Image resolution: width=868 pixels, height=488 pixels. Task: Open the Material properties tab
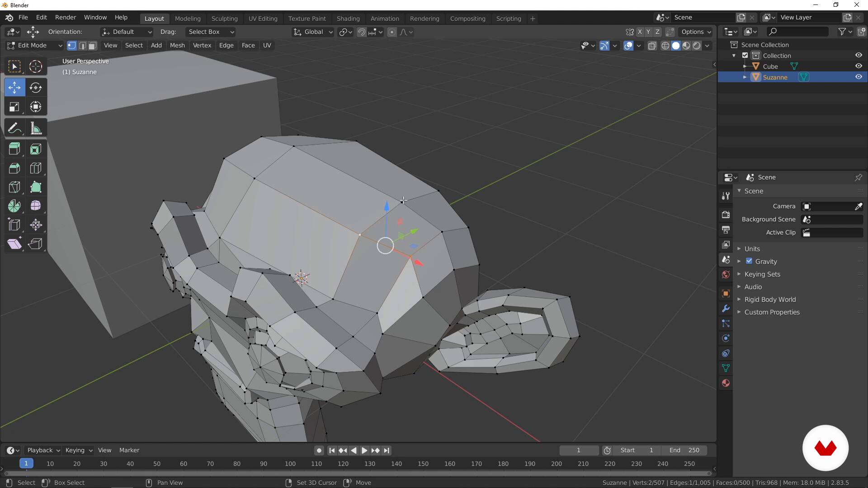click(x=726, y=383)
